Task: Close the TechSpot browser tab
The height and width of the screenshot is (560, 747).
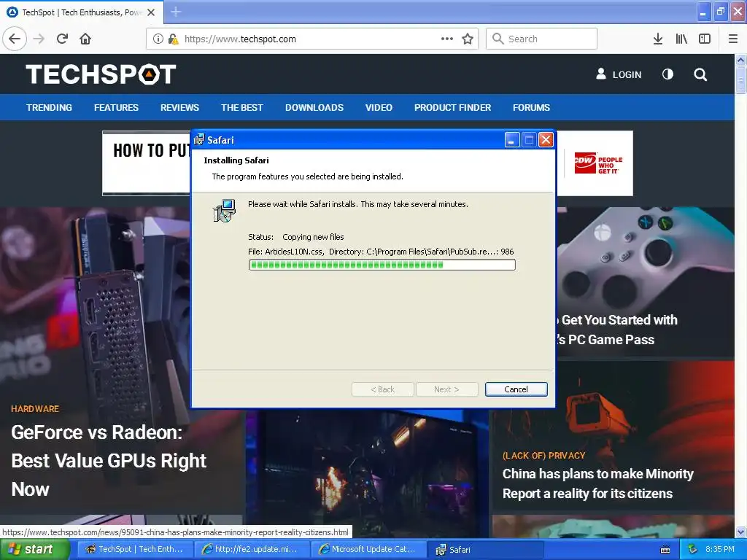Action: (x=151, y=12)
